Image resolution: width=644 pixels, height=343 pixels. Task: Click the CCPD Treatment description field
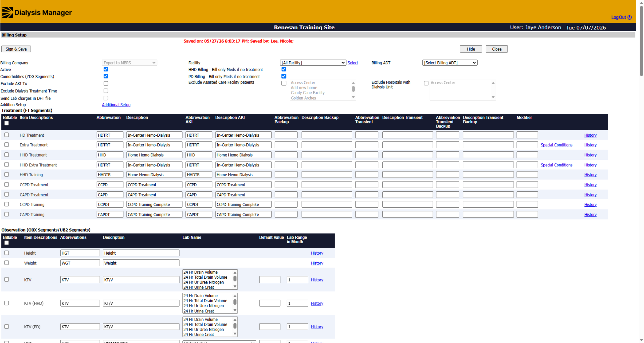coord(154,185)
